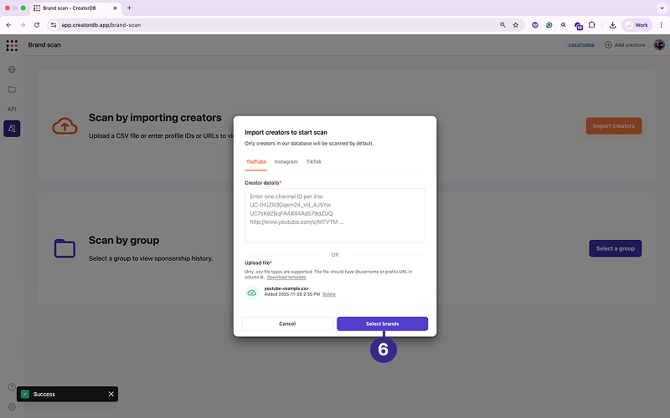This screenshot has width=670, height=418.
Task: Switch to the Instagram tab
Action: [x=286, y=161]
